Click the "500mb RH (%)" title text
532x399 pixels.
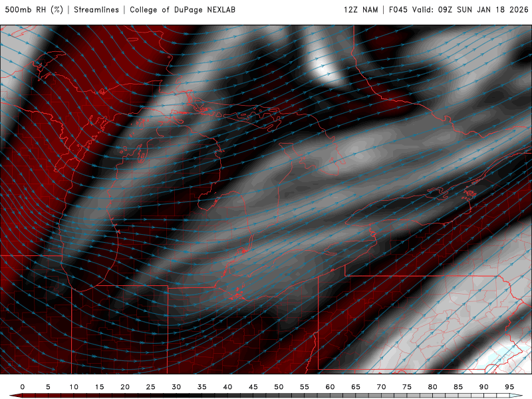tap(34, 10)
